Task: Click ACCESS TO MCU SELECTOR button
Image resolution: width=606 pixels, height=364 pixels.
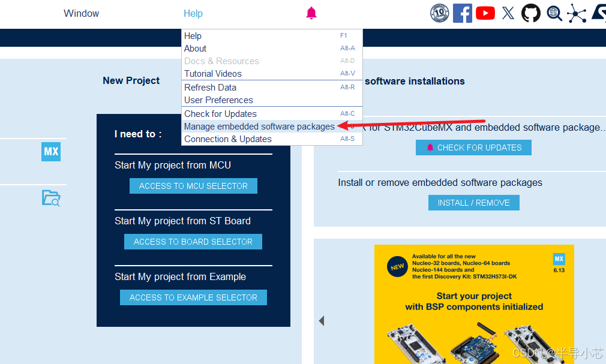Action: pyautogui.click(x=193, y=186)
